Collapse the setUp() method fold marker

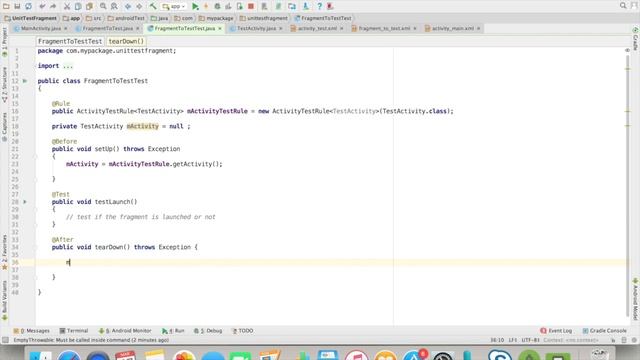pyautogui.click(x=36, y=156)
